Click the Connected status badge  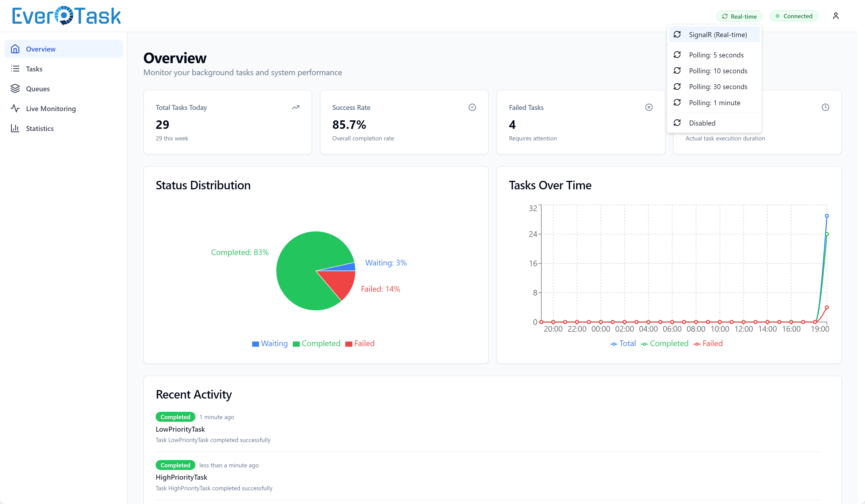[794, 16]
